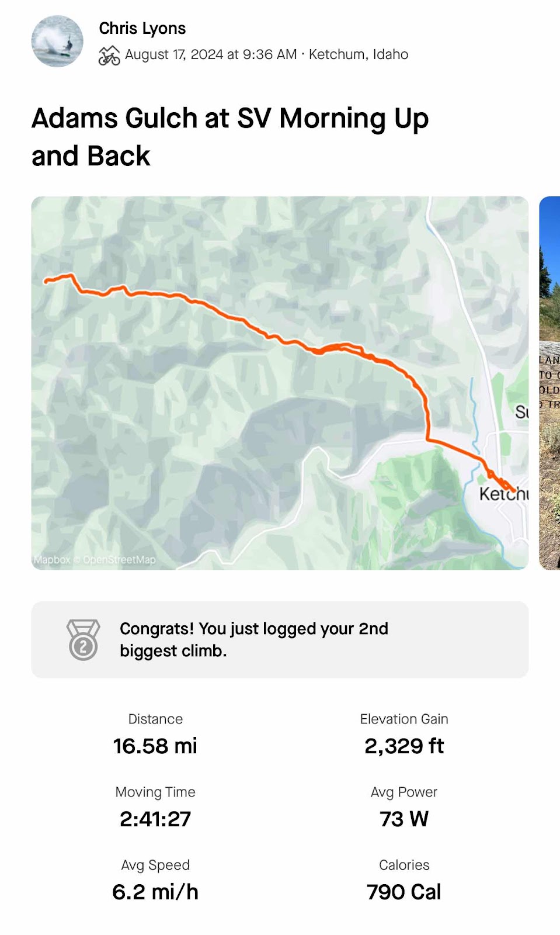
Task: Open the 2nd biggest climb congrats banner
Action: click(x=280, y=640)
